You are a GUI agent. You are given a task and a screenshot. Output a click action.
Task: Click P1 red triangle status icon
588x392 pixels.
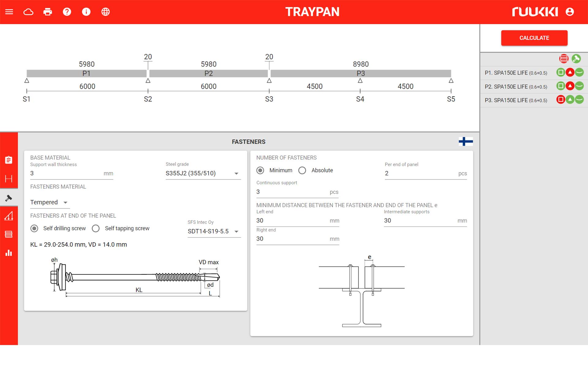pyautogui.click(x=570, y=73)
